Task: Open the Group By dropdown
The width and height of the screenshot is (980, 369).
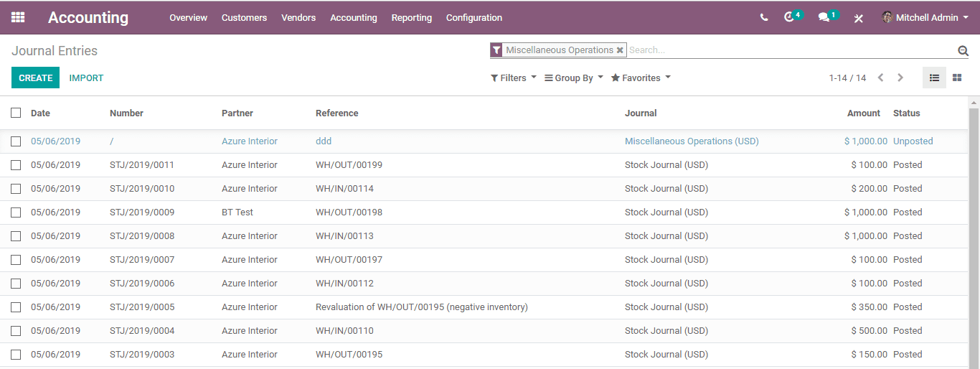Action: click(x=573, y=78)
